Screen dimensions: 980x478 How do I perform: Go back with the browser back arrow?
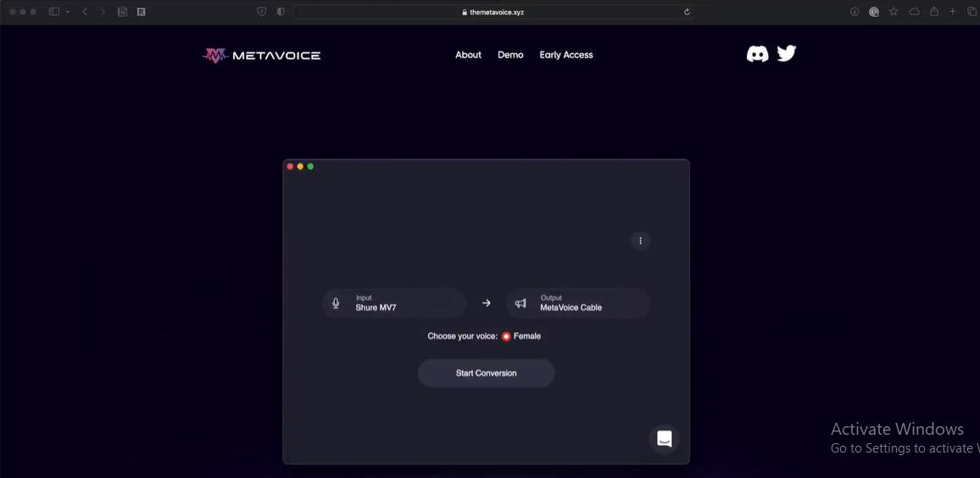(x=85, y=12)
